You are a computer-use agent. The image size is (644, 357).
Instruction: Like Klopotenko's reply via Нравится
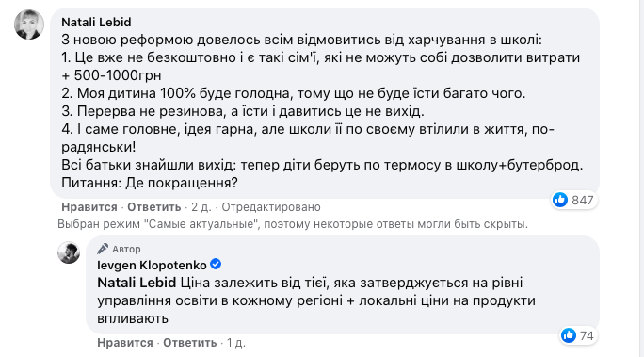[125, 343]
